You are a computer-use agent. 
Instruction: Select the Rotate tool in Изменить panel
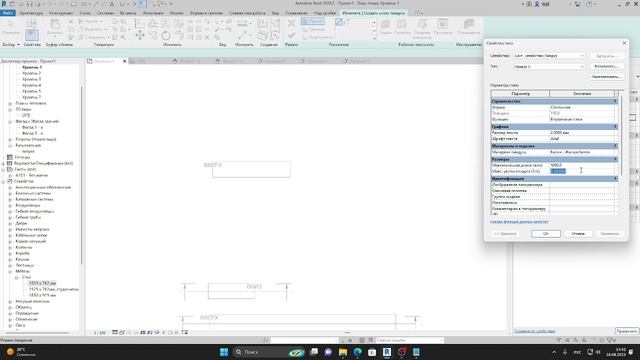[x=166, y=36]
